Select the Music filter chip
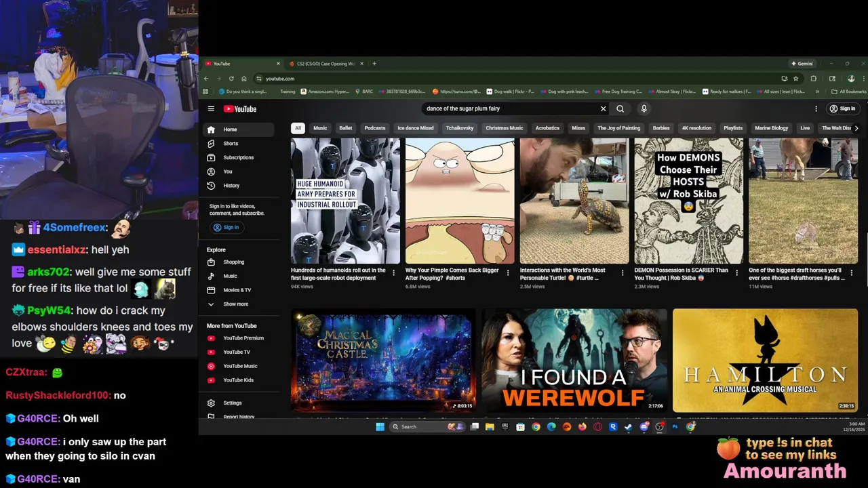The height and width of the screenshot is (488, 868). pos(320,128)
